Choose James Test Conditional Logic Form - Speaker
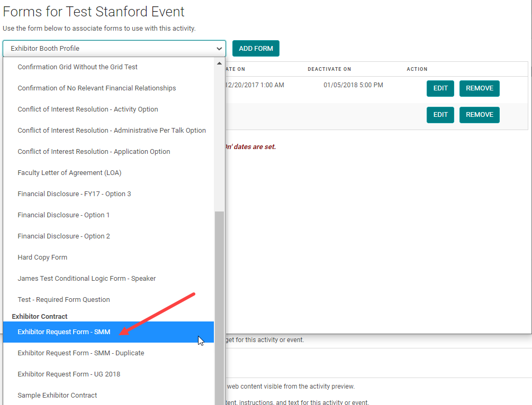Viewport: 532px width, 405px height. click(86, 279)
